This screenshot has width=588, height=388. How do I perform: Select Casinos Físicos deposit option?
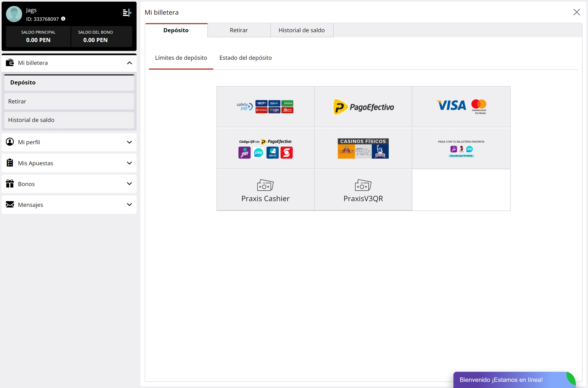pos(363,148)
